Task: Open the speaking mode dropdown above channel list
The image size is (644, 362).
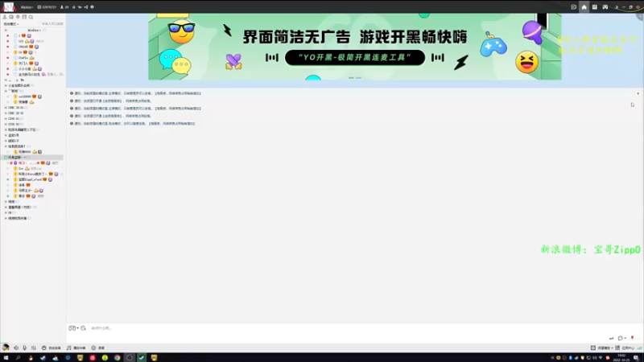Action: click(11, 24)
